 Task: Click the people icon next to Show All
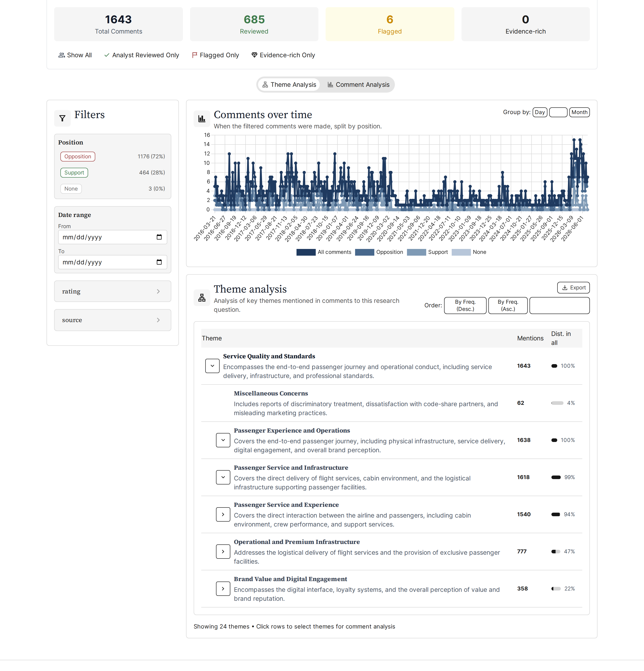(61, 55)
